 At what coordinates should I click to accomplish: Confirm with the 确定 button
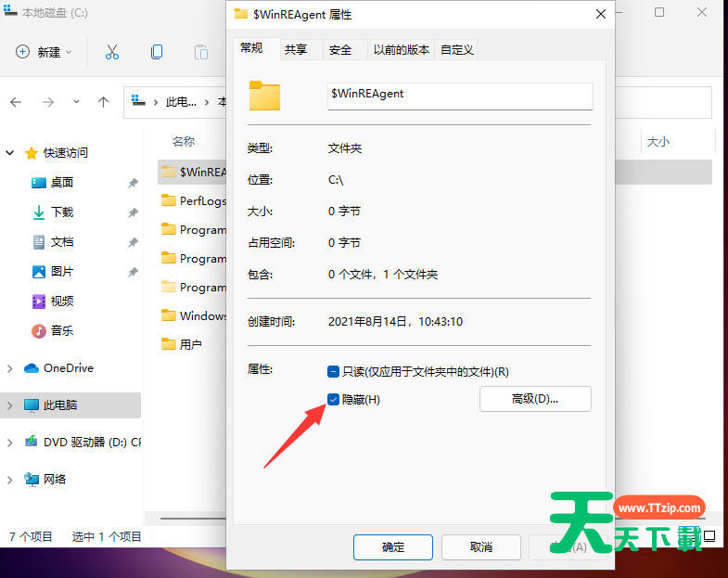pos(393,547)
